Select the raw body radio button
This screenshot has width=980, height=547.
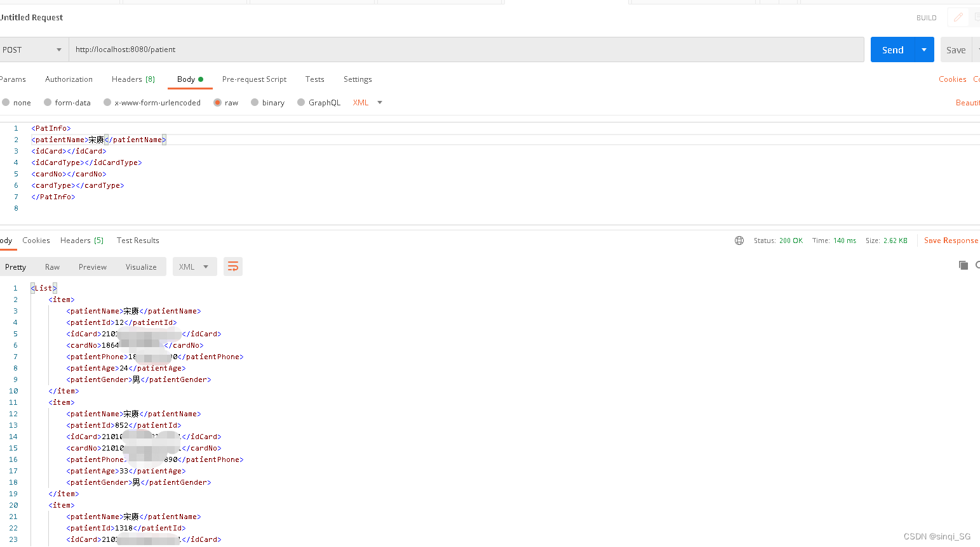tap(217, 102)
